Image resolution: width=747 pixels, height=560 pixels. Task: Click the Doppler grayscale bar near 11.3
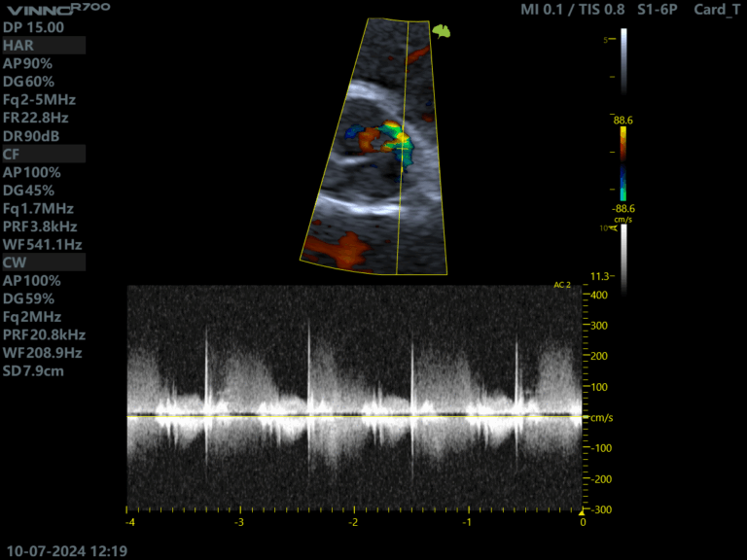(623, 258)
